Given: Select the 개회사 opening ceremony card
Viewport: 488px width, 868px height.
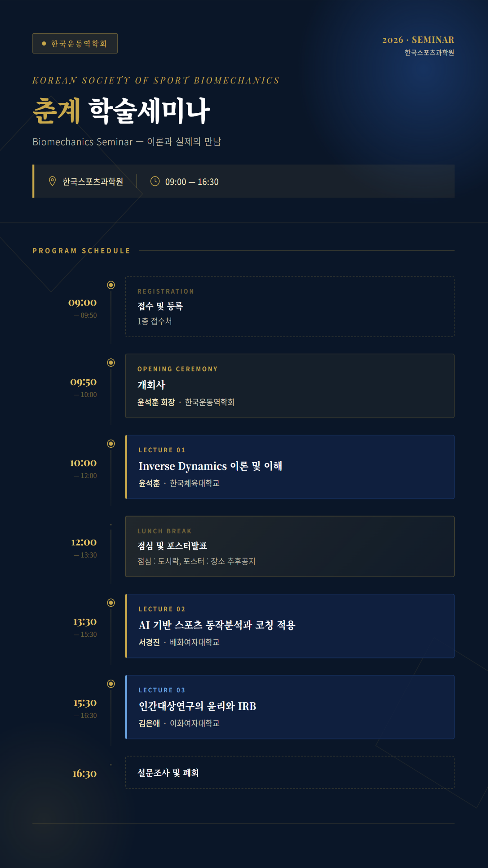Looking at the screenshot, I should [x=290, y=386].
